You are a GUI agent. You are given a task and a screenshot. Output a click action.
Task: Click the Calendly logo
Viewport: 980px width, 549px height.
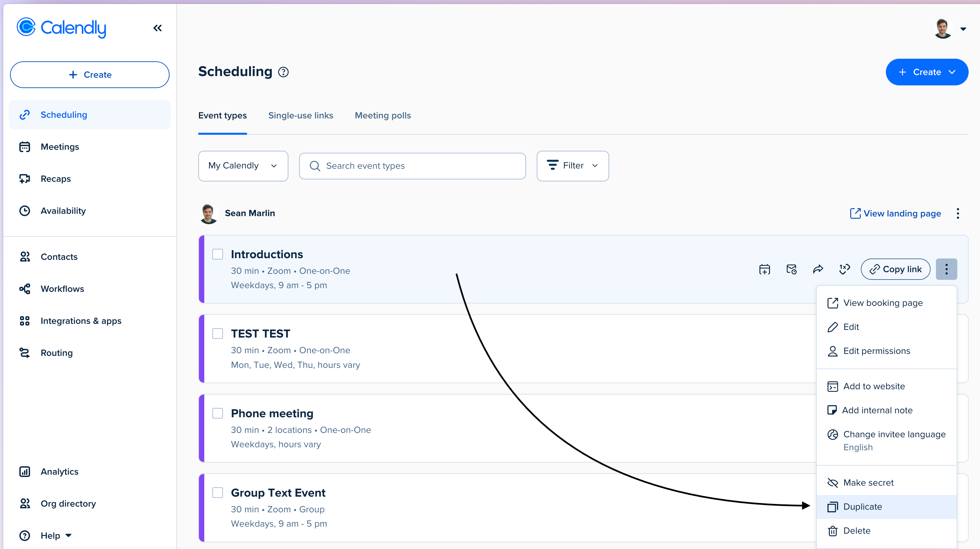point(61,28)
